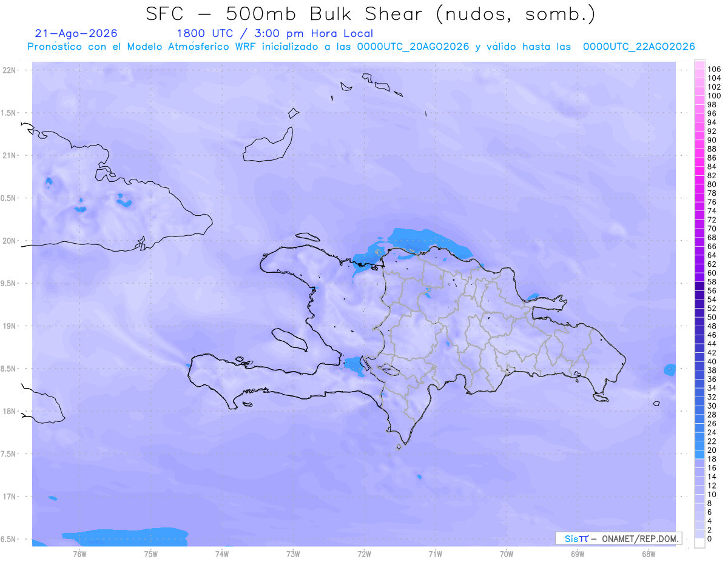Click the '(nudos, somb.)' units in the title

pos(517,15)
